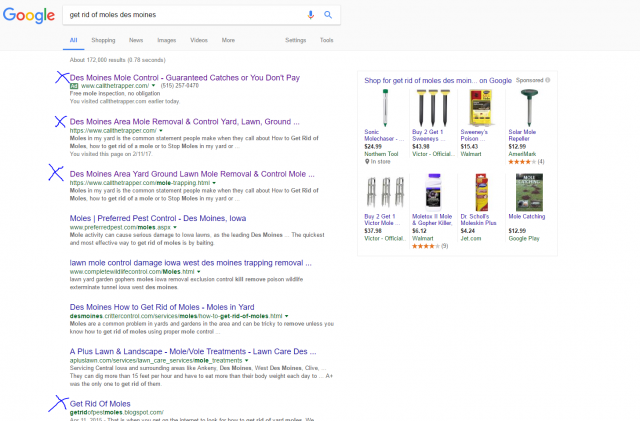This screenshot has height=421, width=640.
Task: Switch to the Images tab
Action: coord(167,40)
